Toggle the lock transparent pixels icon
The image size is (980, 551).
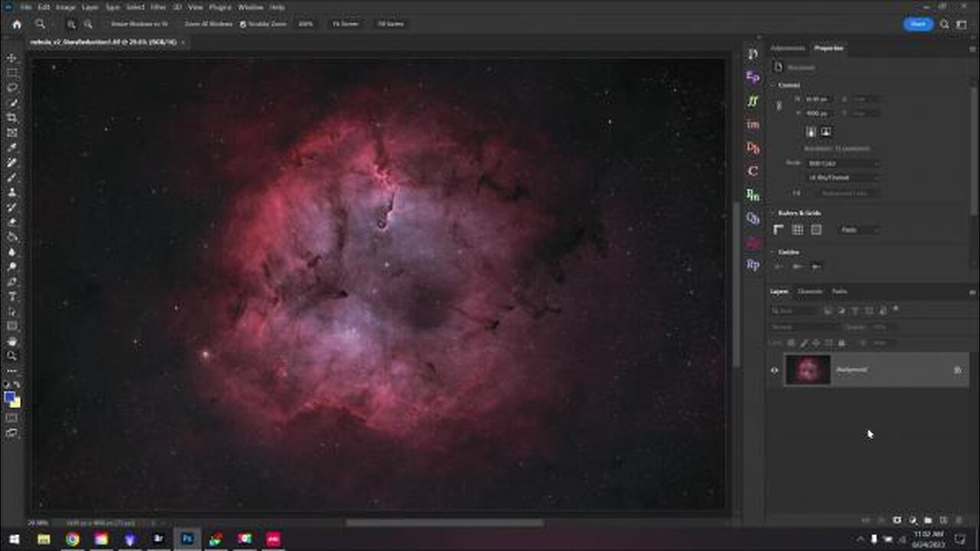pyautogui.click(x=792, y=343)
